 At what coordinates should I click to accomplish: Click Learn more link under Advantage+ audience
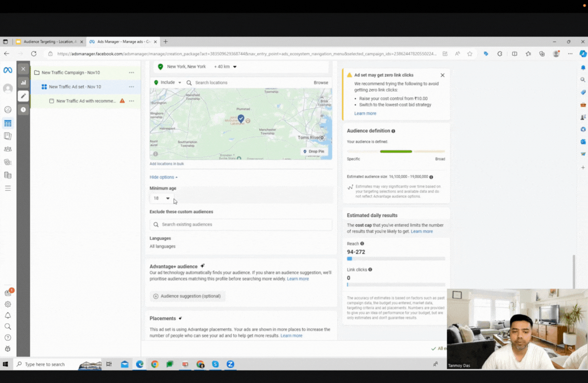click(298, 279)
